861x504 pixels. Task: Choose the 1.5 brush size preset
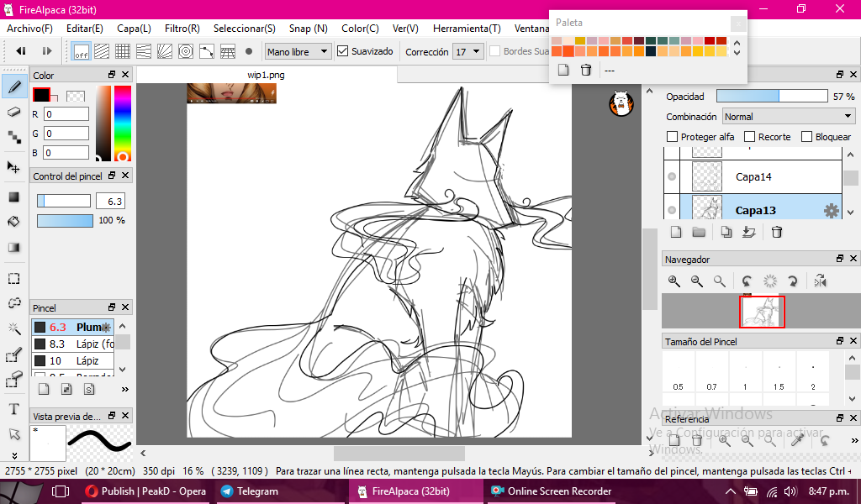coord(779,372)
